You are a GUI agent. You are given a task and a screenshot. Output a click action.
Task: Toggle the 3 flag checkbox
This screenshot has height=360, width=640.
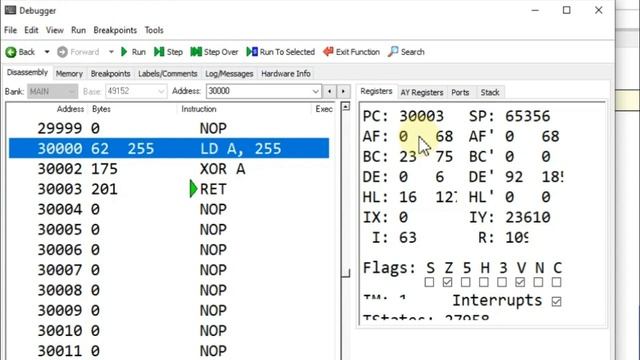coord(502,282)
